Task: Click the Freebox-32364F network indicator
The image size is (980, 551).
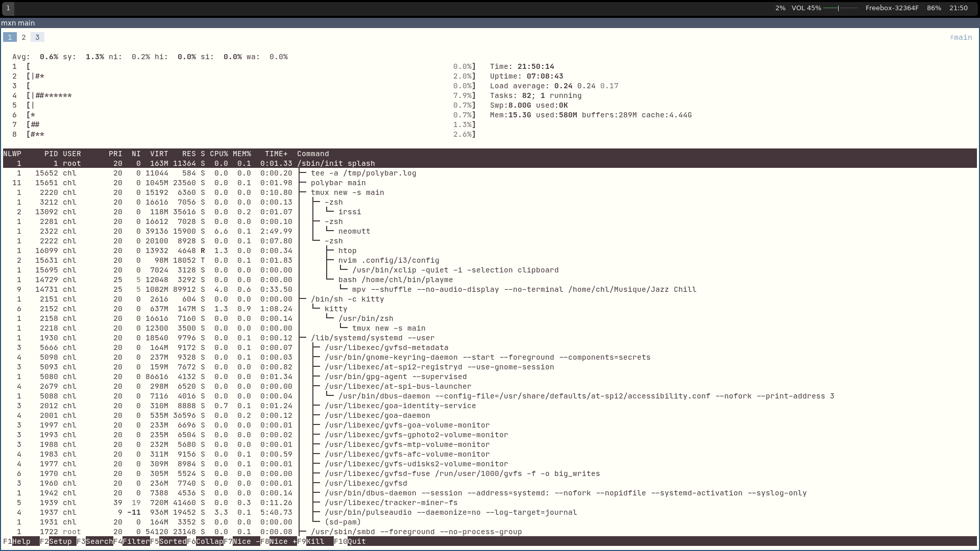Action: [892, 8]
